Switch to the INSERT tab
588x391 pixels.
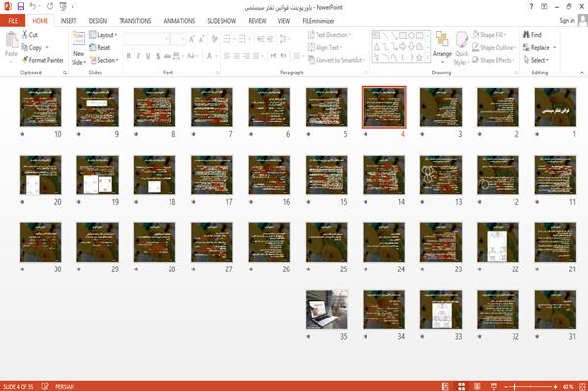point(69,21)
